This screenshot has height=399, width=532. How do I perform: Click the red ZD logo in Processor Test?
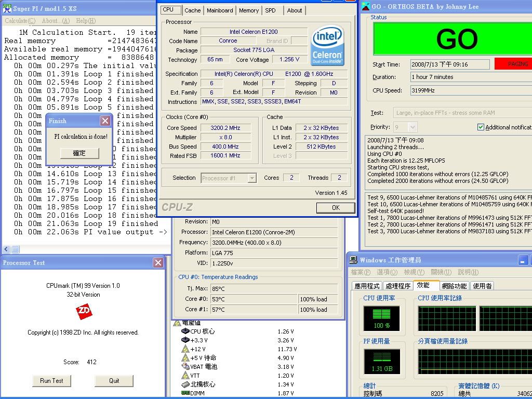pos(84,312)
